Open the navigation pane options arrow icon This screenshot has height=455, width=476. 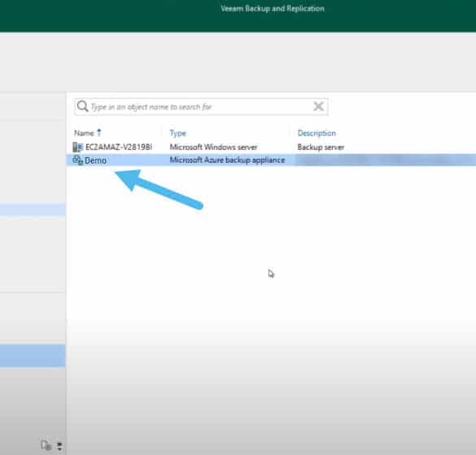tap(59, 446)
